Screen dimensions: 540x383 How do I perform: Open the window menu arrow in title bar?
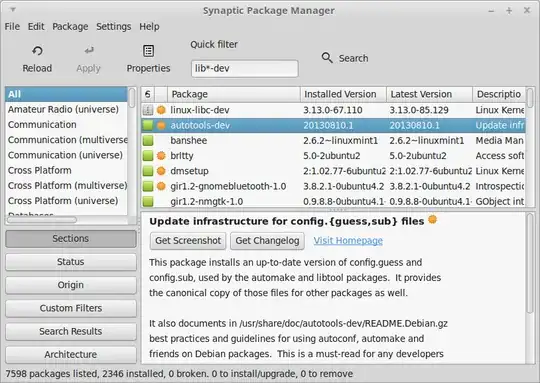pos(13,10)
